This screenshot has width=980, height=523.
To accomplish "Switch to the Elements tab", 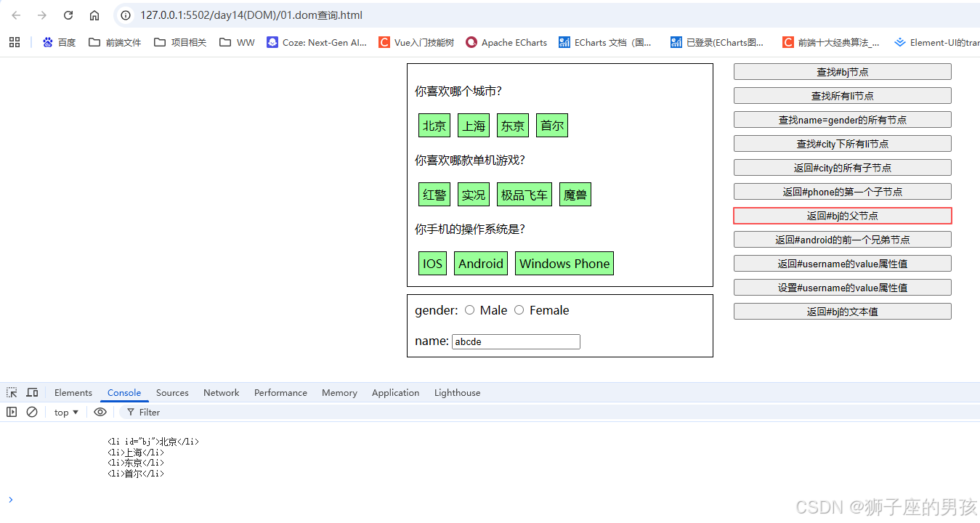I will pos(73,392).
